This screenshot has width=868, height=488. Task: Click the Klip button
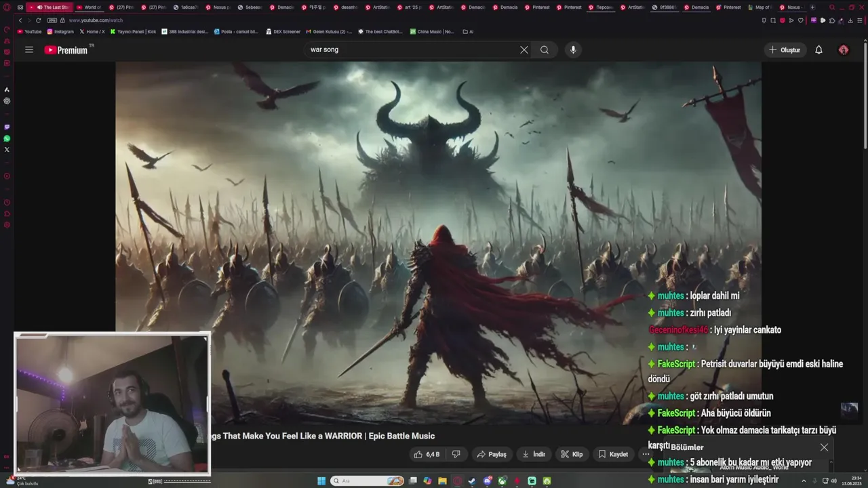point(572,454)
